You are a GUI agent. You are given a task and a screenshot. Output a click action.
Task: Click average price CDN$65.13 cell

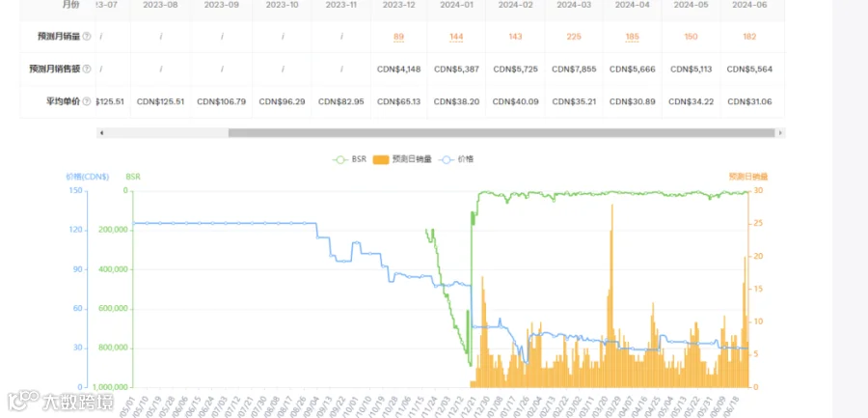pyautogui.click(x=398, y=102)
